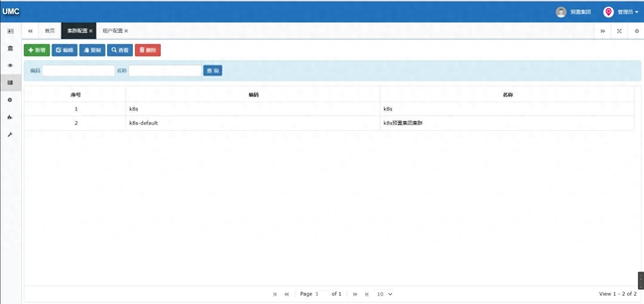This screenshot has height=304, width=644.
Task: Focus the 名称 filter input field
Action: (165, 71)
